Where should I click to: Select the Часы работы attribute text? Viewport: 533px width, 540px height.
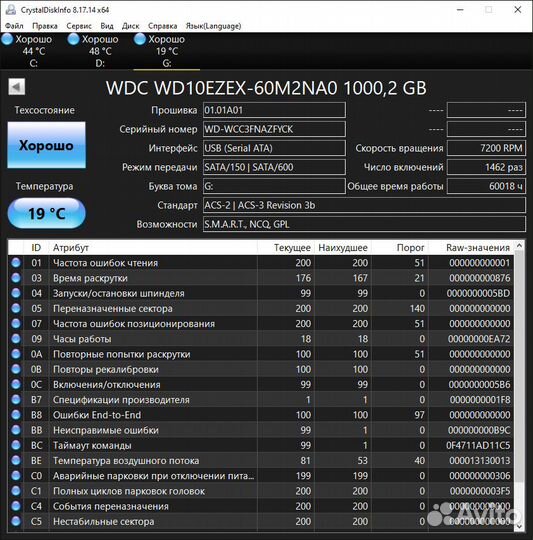click(x=82, y=339)
